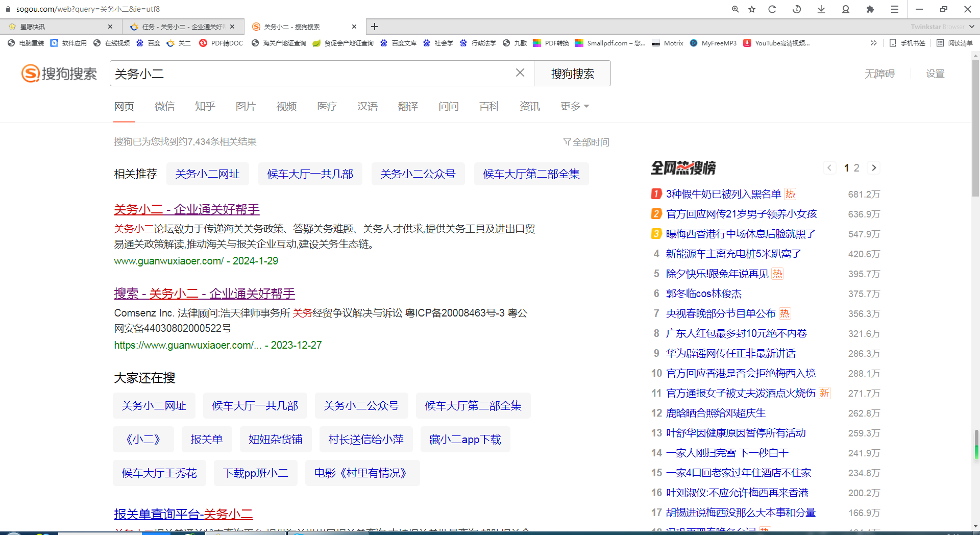Click the page vertical scrollbar thumb
This screenshot has width=980, height=535.
975,128
